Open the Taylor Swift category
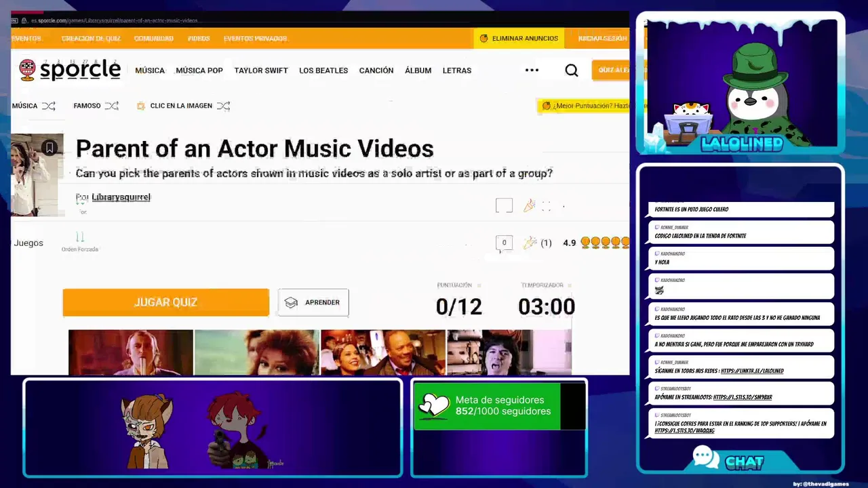868x488 pixels. point(261,70)
